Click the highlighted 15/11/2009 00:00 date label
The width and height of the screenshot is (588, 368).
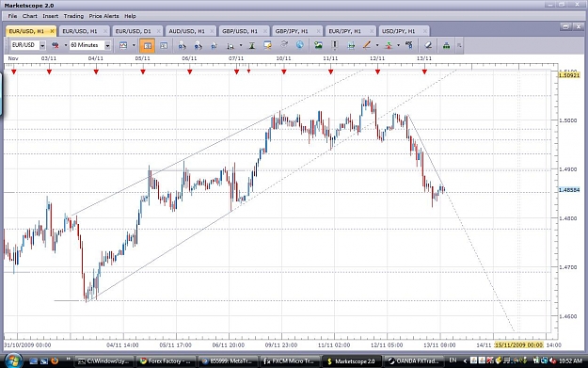[x=518, y=344]
